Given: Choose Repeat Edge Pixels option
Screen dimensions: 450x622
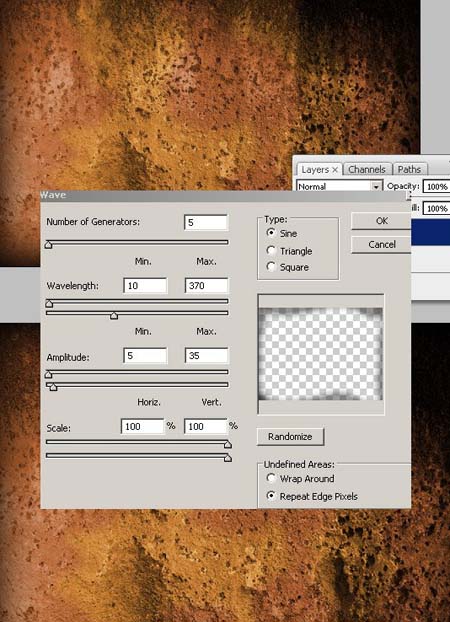Looking at the screenshot, I should [x=271, y=496].
